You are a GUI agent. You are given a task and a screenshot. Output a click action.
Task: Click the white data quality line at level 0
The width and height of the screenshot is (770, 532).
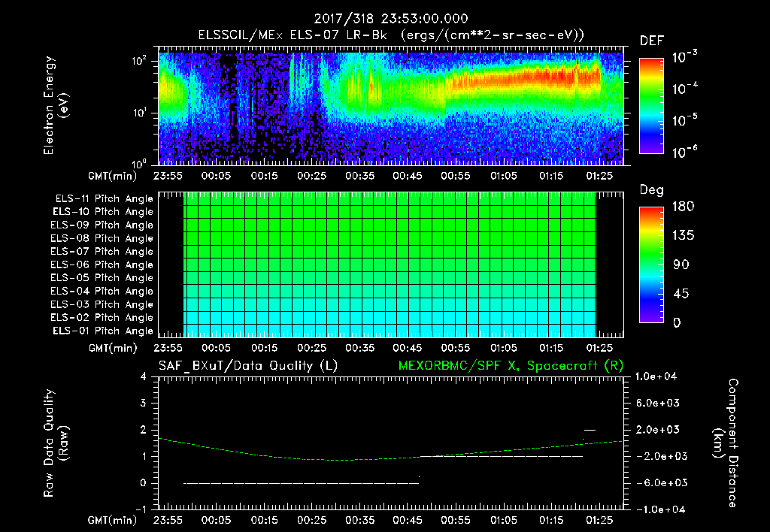(301, 483)
